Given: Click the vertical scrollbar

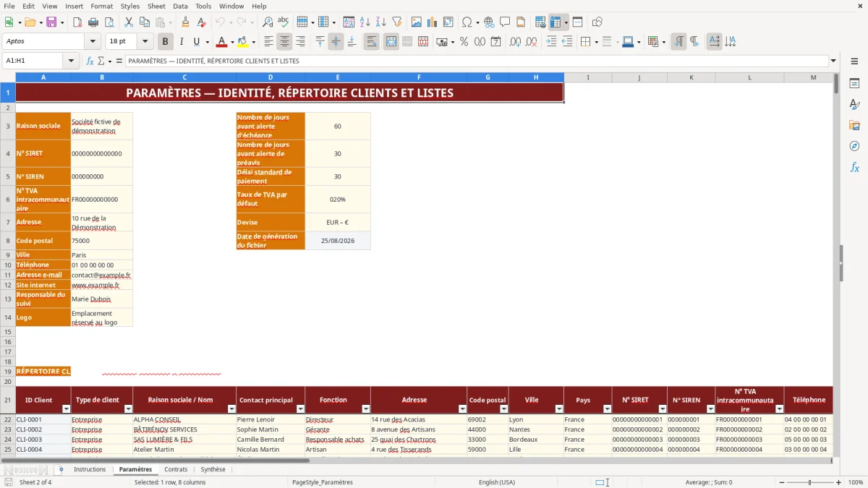Looking at the screenshot, I should 836,264.
